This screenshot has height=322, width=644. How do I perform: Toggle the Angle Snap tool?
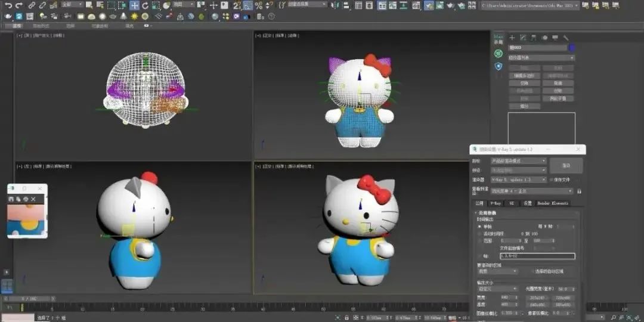coord(248,5)
